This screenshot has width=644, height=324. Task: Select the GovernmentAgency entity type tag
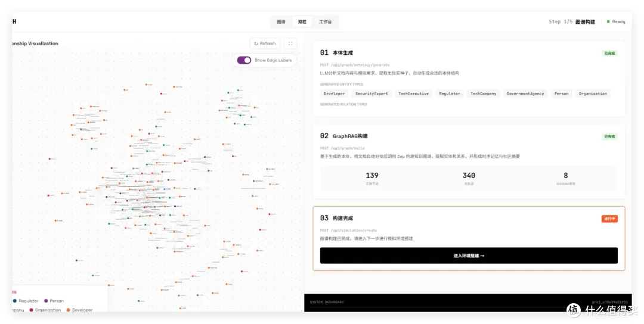pos(525,94)
